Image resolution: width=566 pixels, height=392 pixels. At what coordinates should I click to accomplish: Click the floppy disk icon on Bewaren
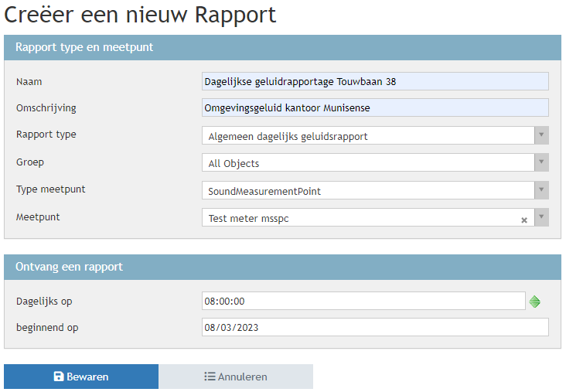point(58,377)
